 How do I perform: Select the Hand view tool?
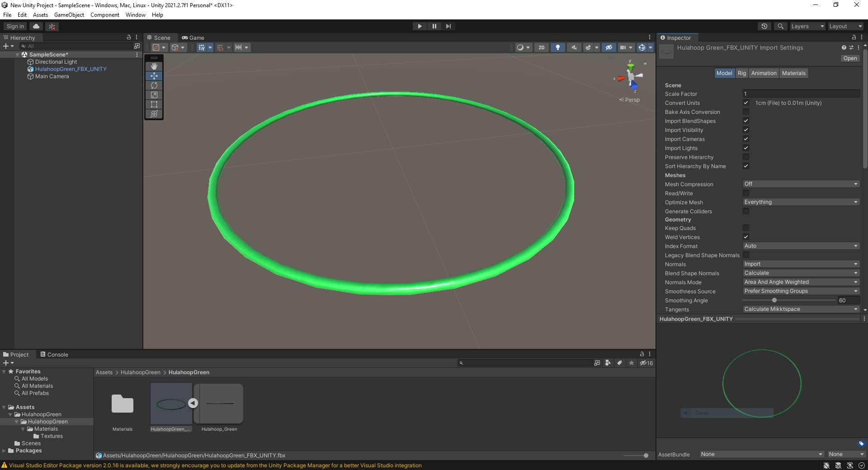[154, 66]
